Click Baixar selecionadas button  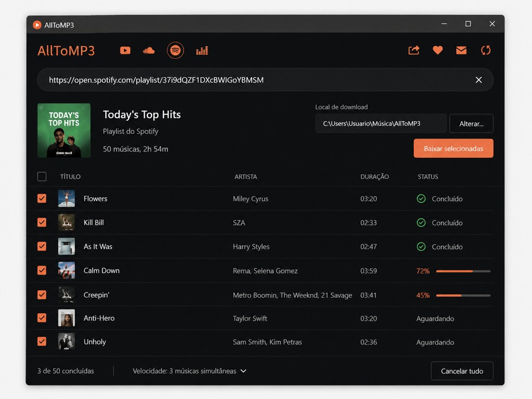[453, 148]
